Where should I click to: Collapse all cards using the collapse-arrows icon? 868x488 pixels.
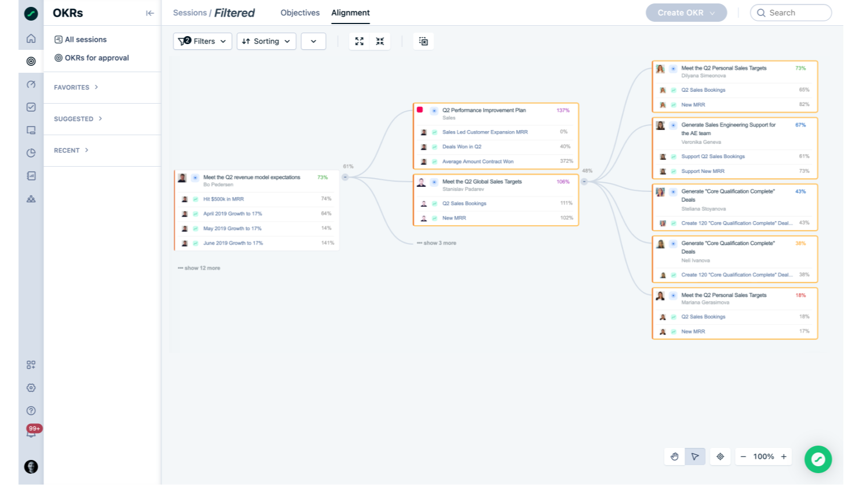380,41
